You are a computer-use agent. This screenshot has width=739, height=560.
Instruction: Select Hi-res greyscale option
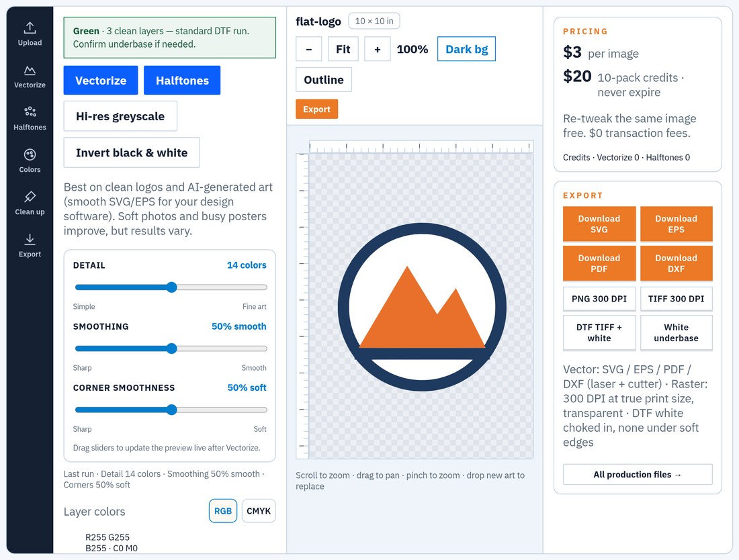(120, 116)
